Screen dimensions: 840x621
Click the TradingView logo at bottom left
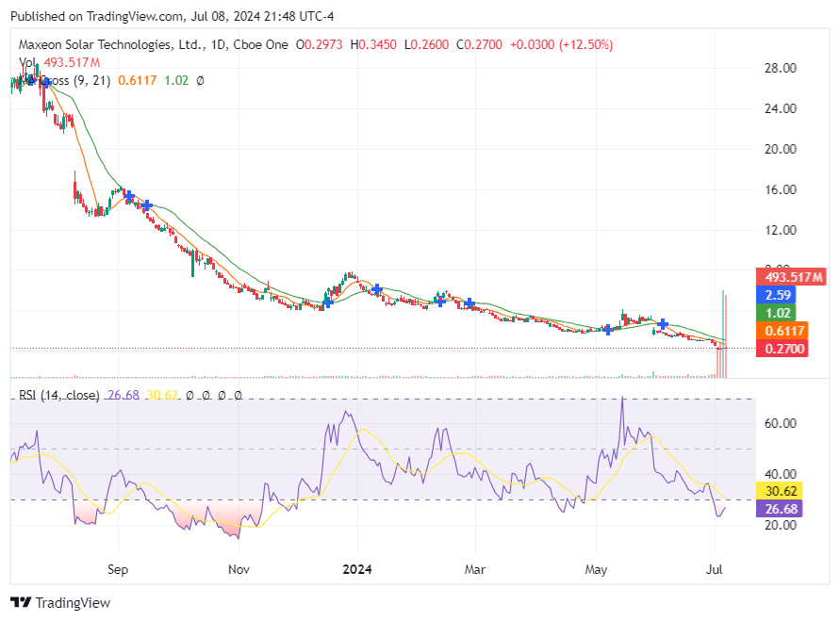(60, 602)
